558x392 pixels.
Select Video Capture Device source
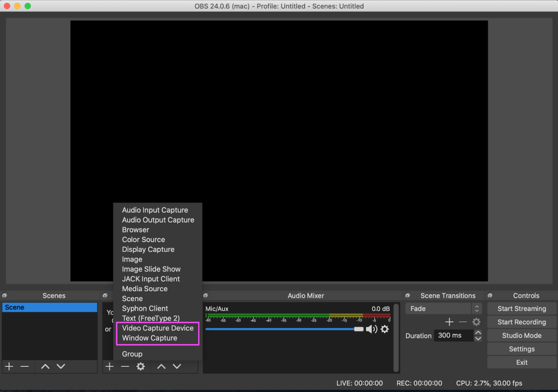point(157,328)
